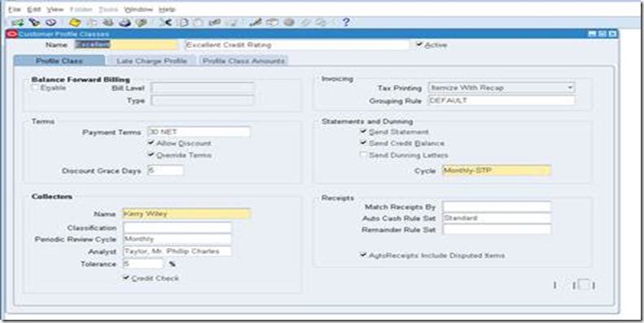Click the Edit Field pencil icon
Viewport: 644px width, 323px height.
click(256, 23)
